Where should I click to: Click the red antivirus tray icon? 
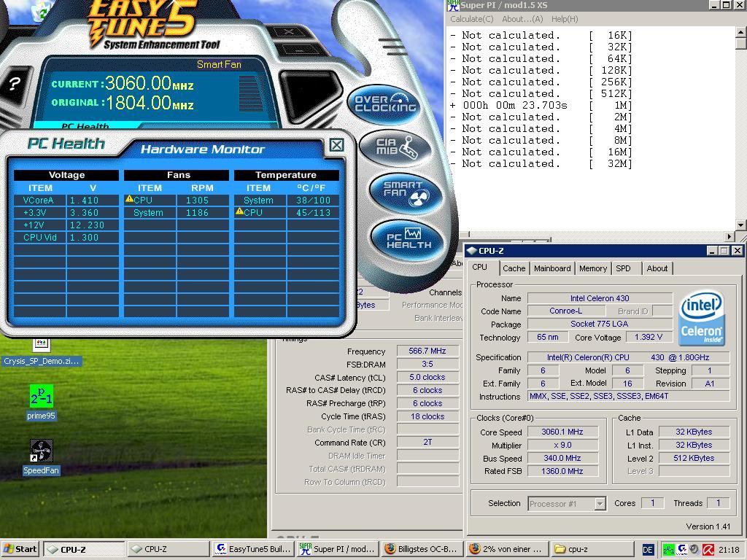(708, 550)
